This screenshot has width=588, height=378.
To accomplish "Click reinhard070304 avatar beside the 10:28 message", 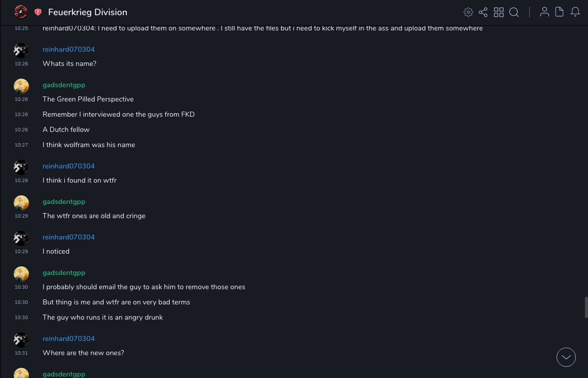I will pos(21,167).
